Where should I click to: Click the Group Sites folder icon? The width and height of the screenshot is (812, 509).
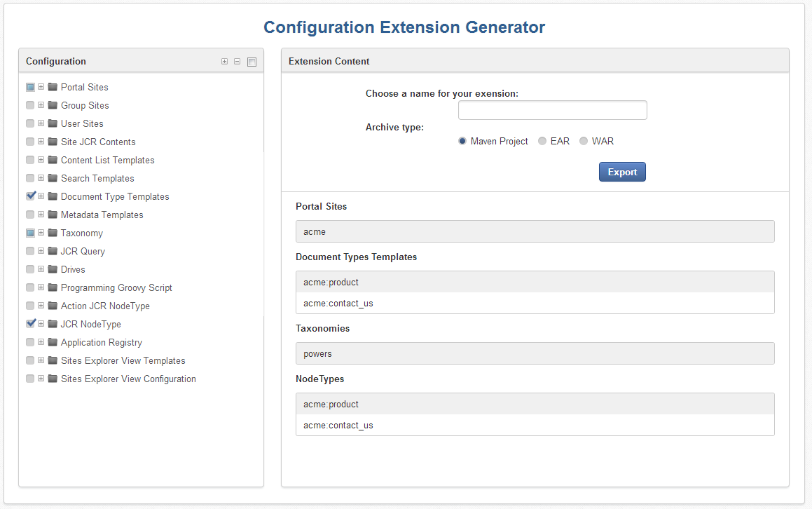53,105
